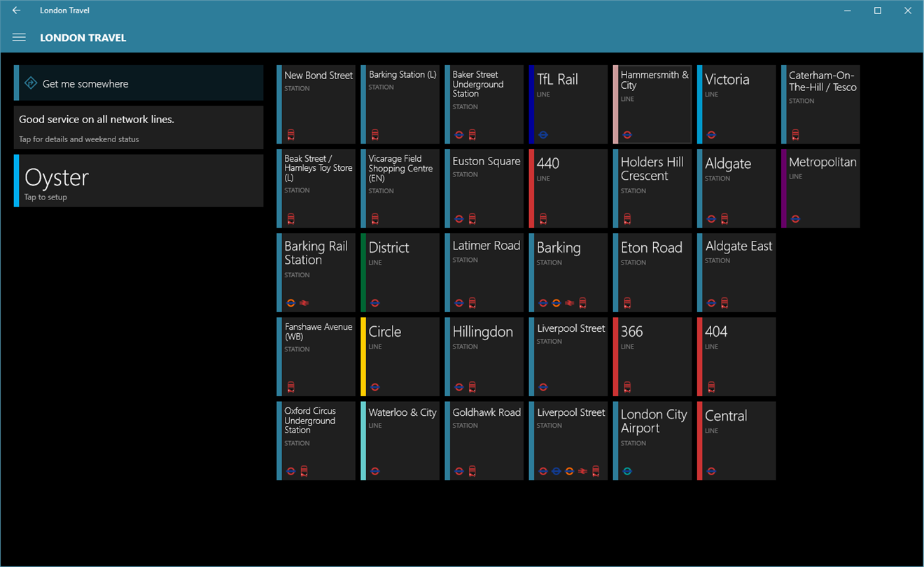Open Liverpool Street tile with five transport icons
This screenshot has height=567, width=924.
[x=568, y=441]
